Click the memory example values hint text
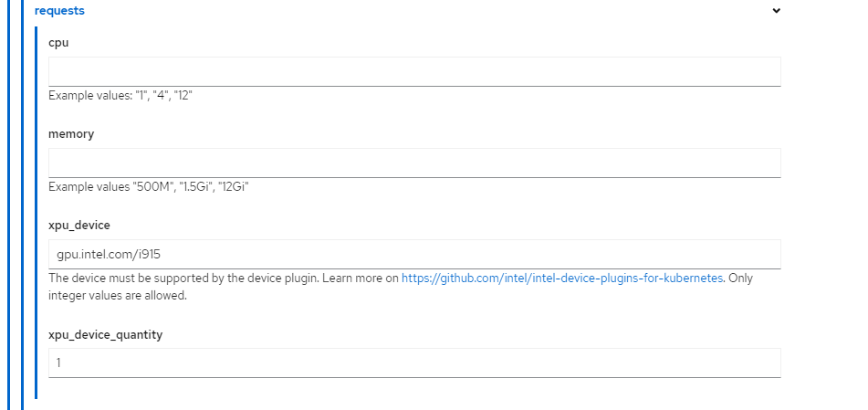The image size is (868, 410). click(x=149, y=186)
